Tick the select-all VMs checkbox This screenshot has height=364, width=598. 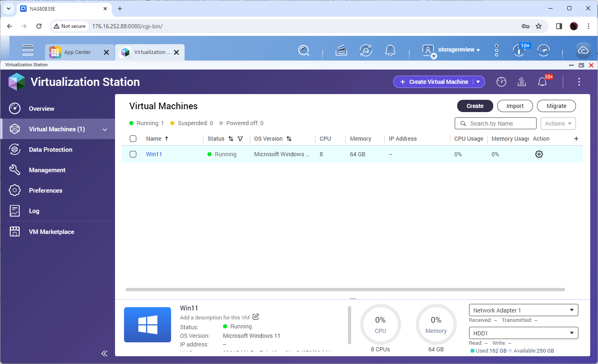pos(133,139)
